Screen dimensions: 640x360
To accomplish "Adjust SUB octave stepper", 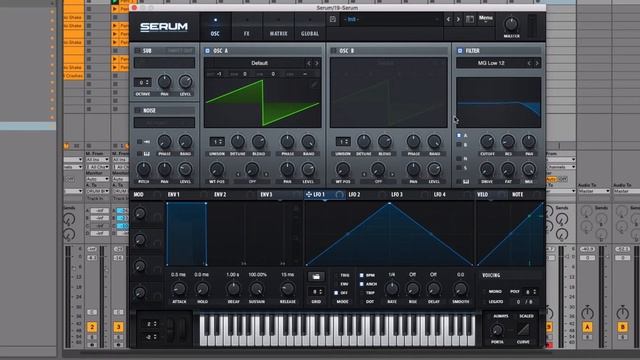I will [x=142, y=82].
